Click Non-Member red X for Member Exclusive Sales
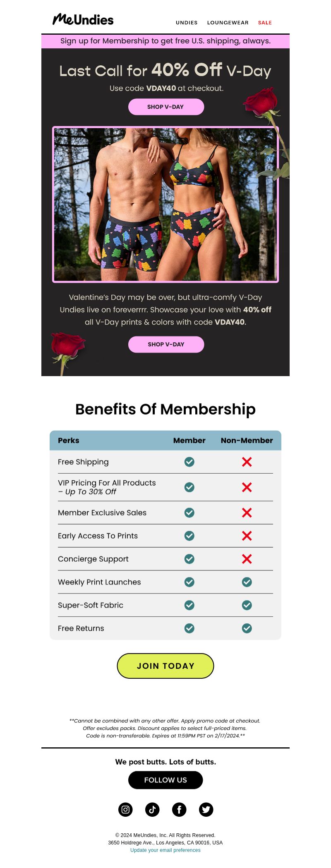 247,513
